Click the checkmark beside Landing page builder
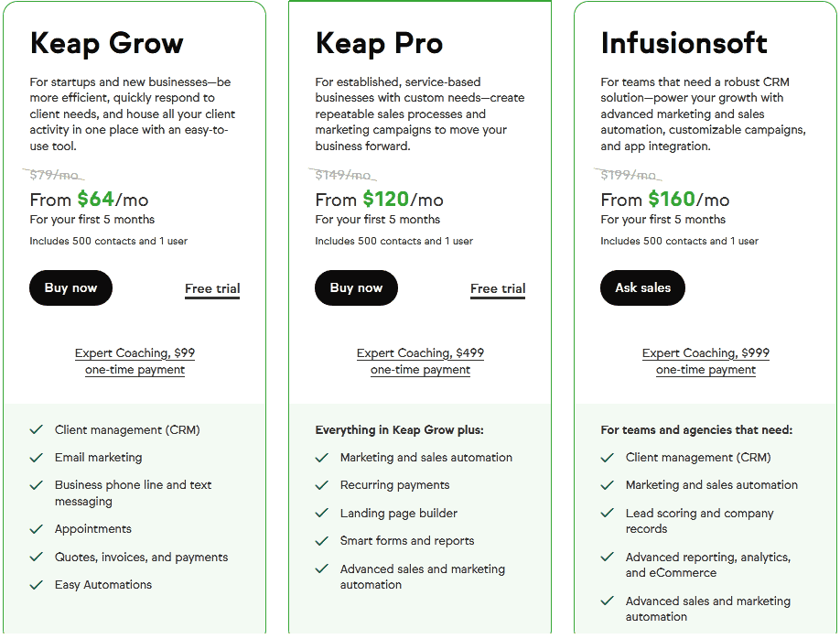The image size is (840, 639). coord(321,513)
